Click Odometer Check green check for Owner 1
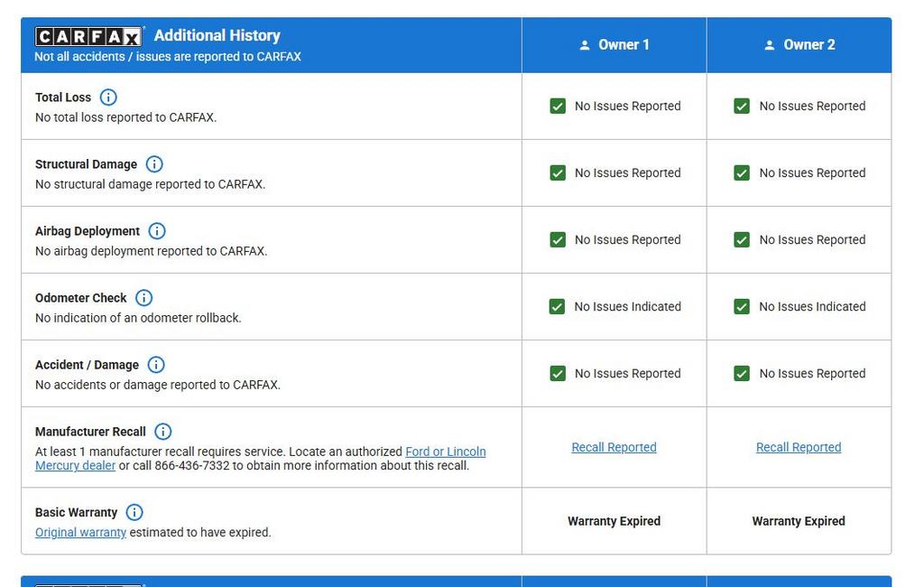The image size is (924, 587). [557, 307]
